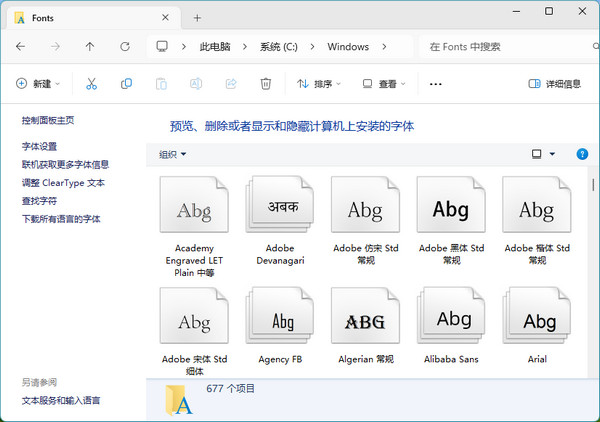
Task: Select the Fonts tab
Action: [x=80, y=18]
